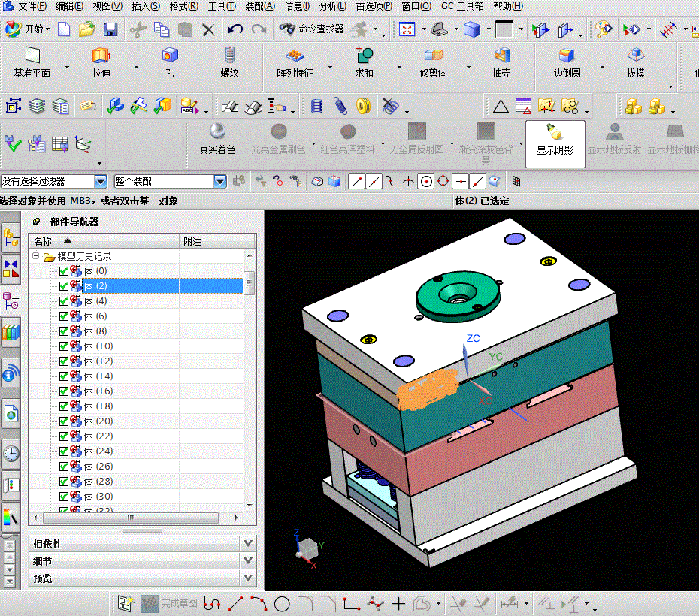Image resolution: width=699 pixels, height=616 pixels.
Task: Uncheck the 体 (6) checkbox
Action: (64, 316)
